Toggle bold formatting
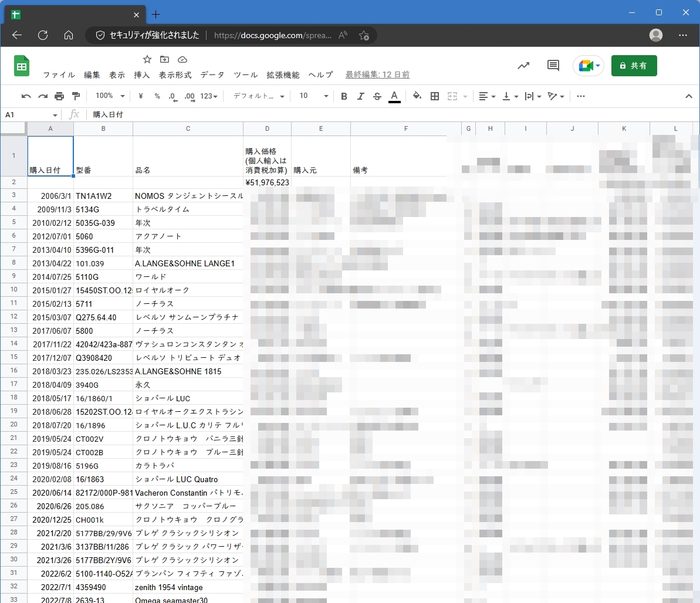 (344, 96)
